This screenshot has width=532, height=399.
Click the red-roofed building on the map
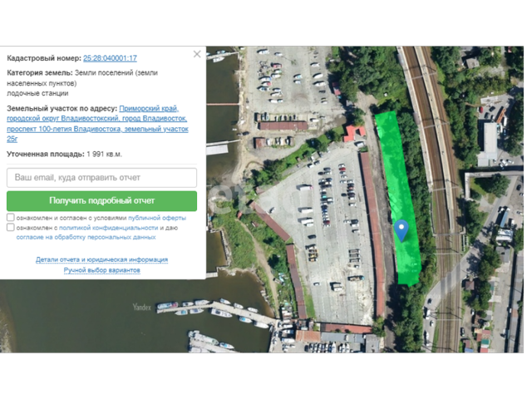coord(354,133)
